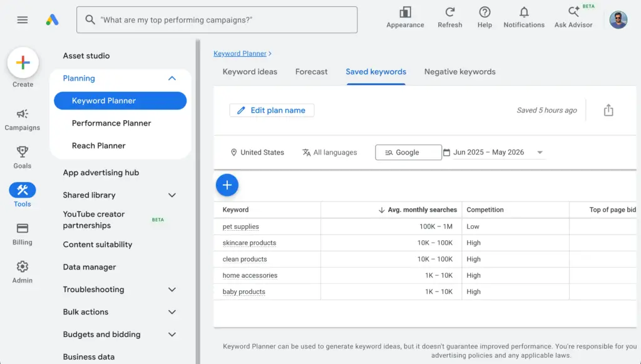Click the Create plus button
641x364 pixels.
point(23,63)
